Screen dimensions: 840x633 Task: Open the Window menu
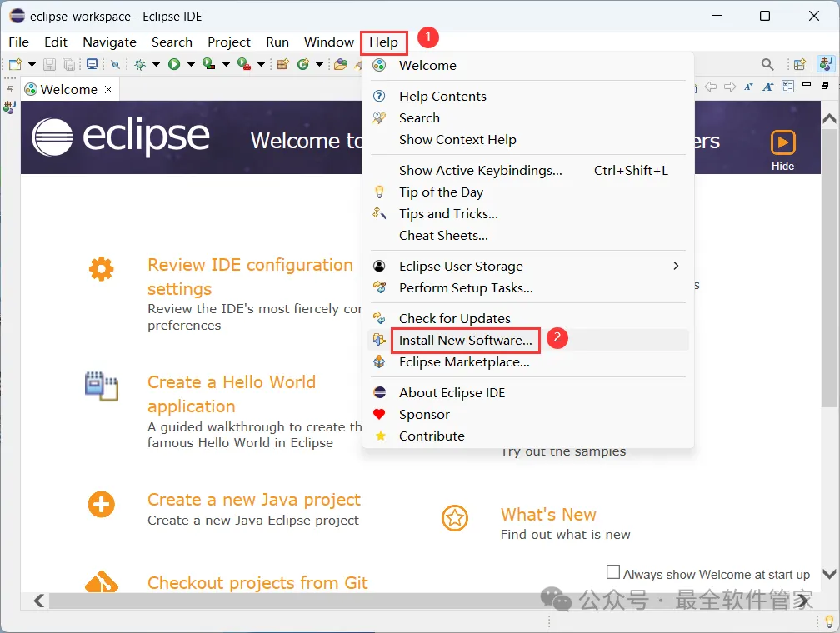329,42
